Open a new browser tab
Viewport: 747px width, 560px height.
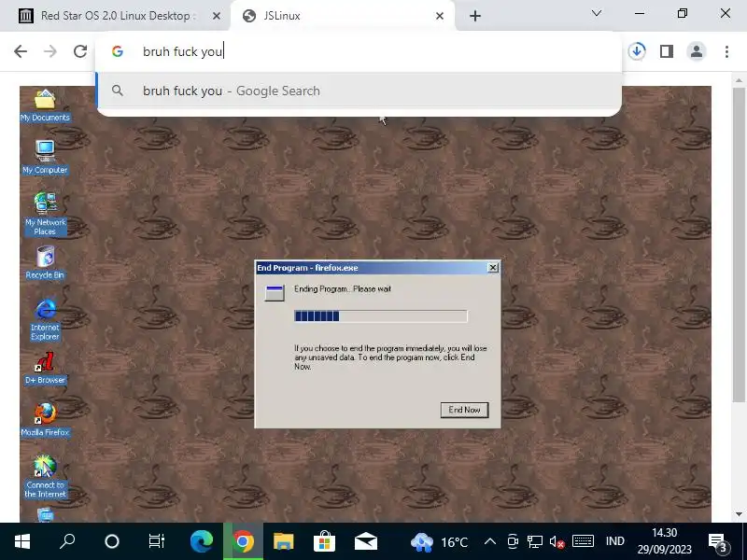click(x=475, y=16)
